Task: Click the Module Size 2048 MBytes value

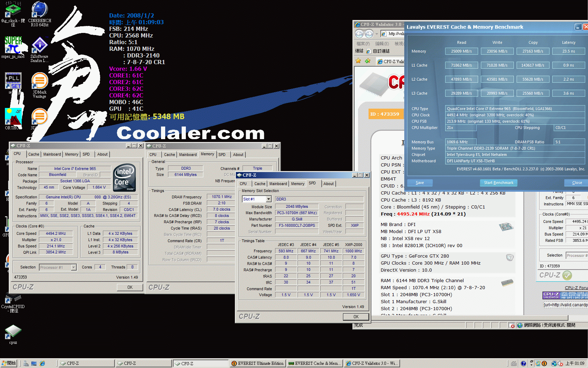Action: 297,207
